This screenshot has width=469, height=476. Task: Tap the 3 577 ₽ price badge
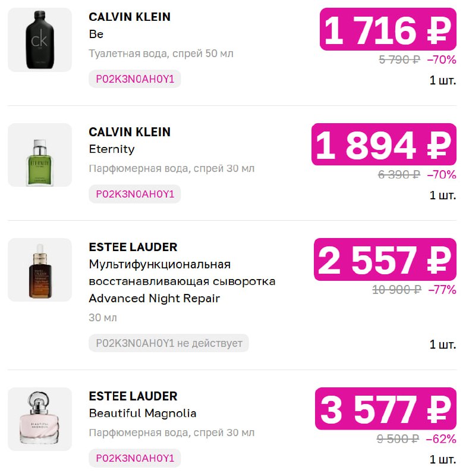click(x=386, y=409)
